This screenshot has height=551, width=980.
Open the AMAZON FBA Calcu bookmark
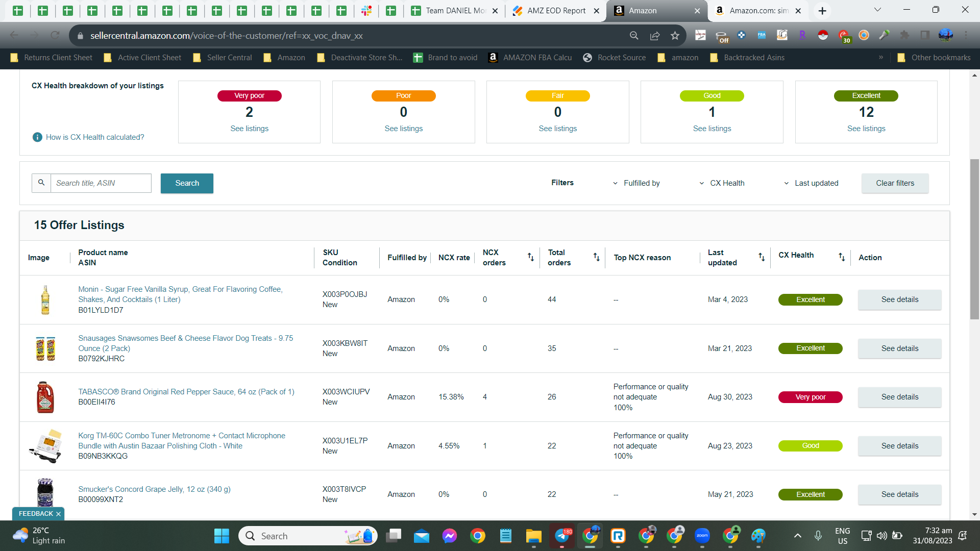pyautogui.click(x=530, y=58)
